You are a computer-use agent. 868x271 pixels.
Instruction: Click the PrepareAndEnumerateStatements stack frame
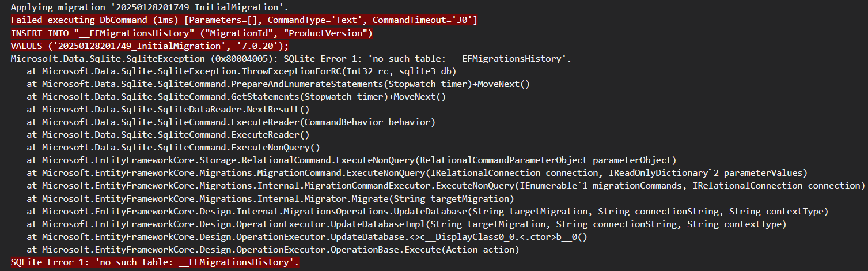(278, 84)
